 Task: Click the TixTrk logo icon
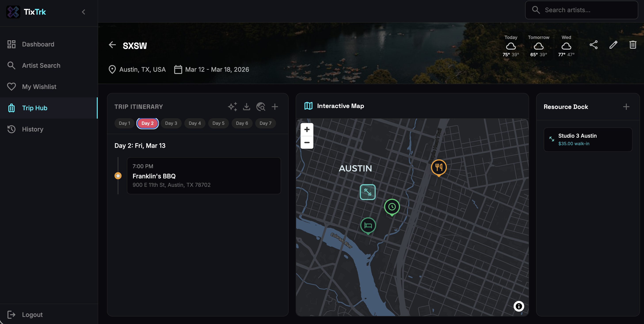click(13, 12)
